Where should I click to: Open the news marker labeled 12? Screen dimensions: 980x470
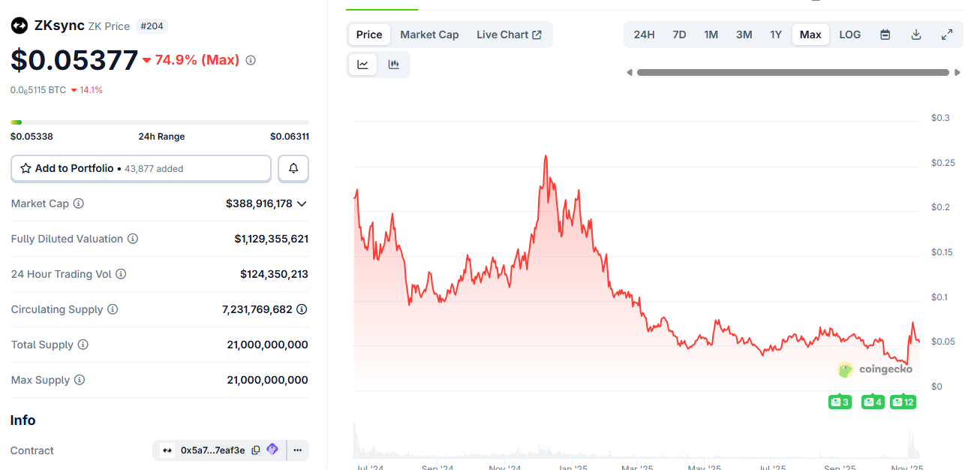(903, 402)
